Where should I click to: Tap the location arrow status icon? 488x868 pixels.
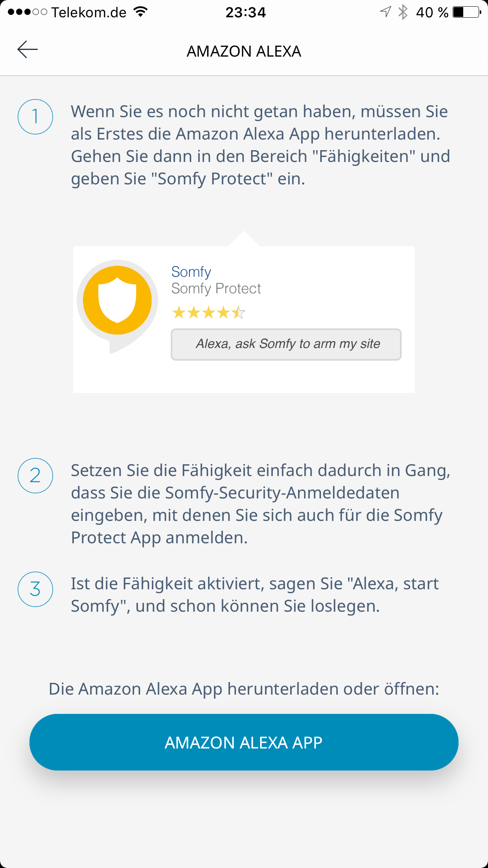[x=385, y=12]
